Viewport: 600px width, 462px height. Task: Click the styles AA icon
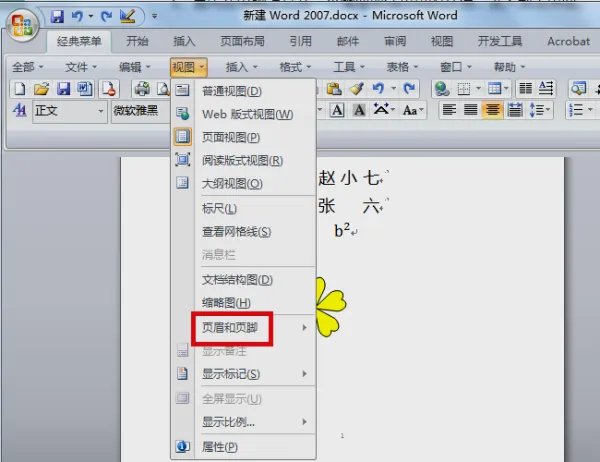point(19,111)
